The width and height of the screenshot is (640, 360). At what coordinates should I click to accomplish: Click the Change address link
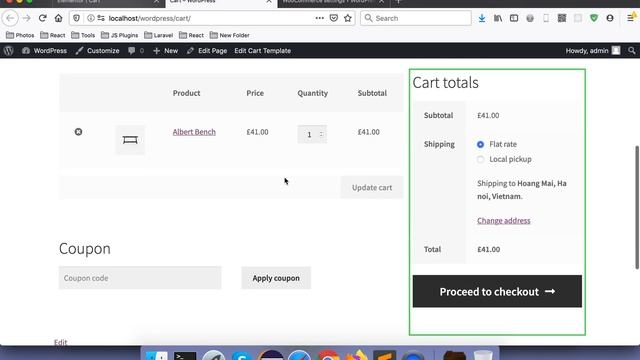click(504, 220)
